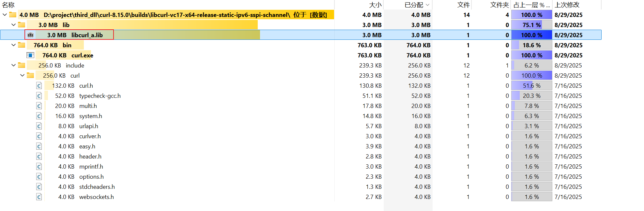Click the lib folder icon
Image resolution: width=644 pixels, height=211 pixels.
[22, 25]
